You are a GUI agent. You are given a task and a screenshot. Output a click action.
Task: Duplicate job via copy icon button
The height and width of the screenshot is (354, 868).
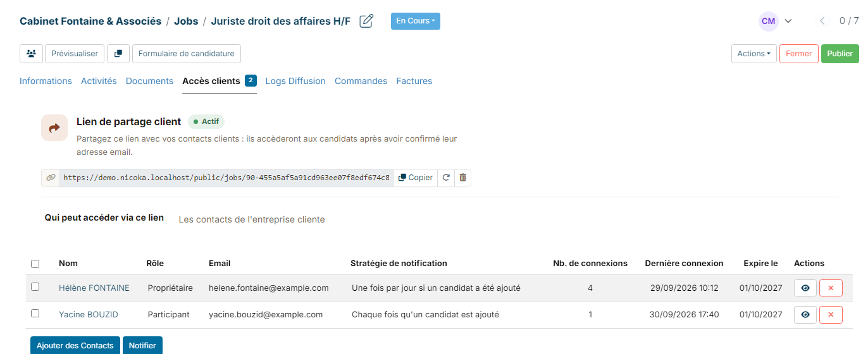coord(118,54)
